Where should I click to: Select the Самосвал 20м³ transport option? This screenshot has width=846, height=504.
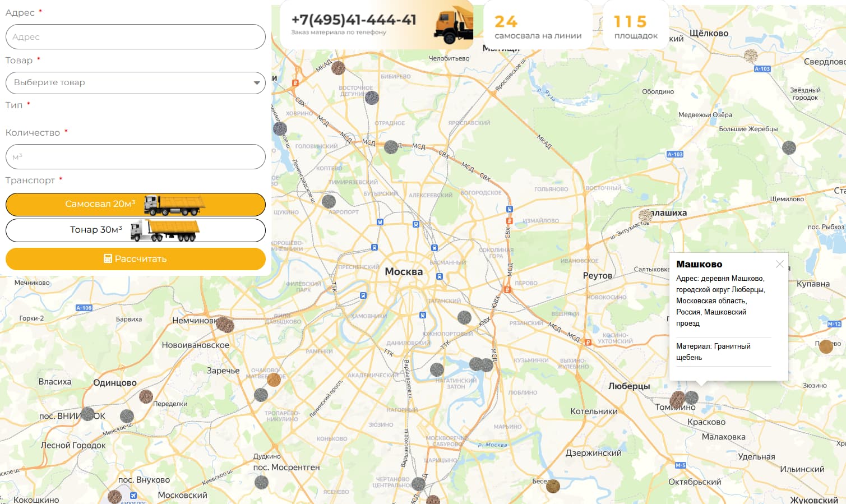135,205
